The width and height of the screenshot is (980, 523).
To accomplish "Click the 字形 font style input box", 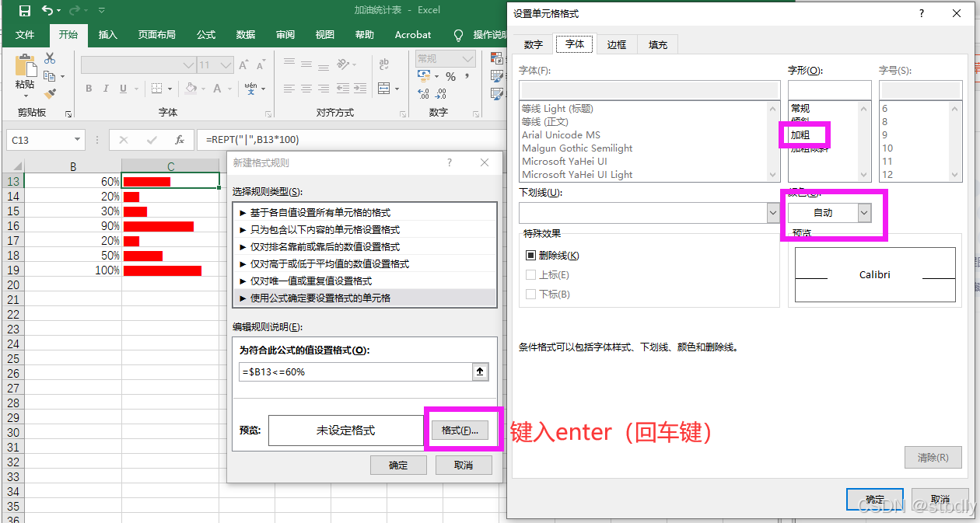I will coord(829,89).
